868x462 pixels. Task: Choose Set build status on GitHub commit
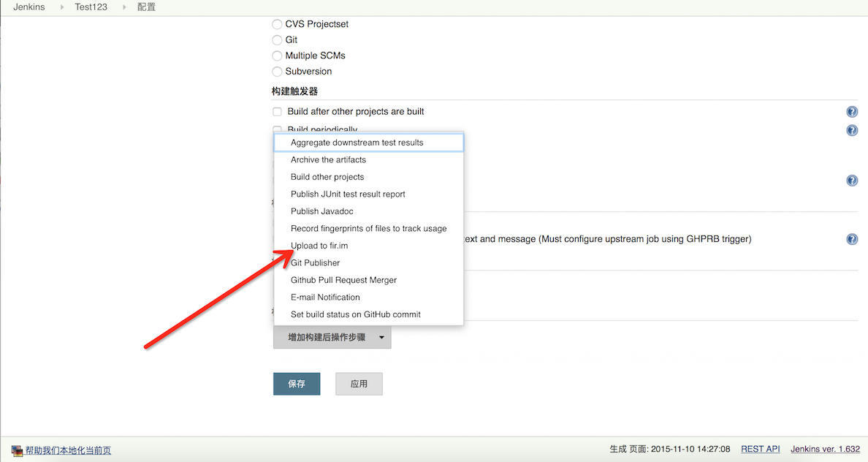(369, 314)
